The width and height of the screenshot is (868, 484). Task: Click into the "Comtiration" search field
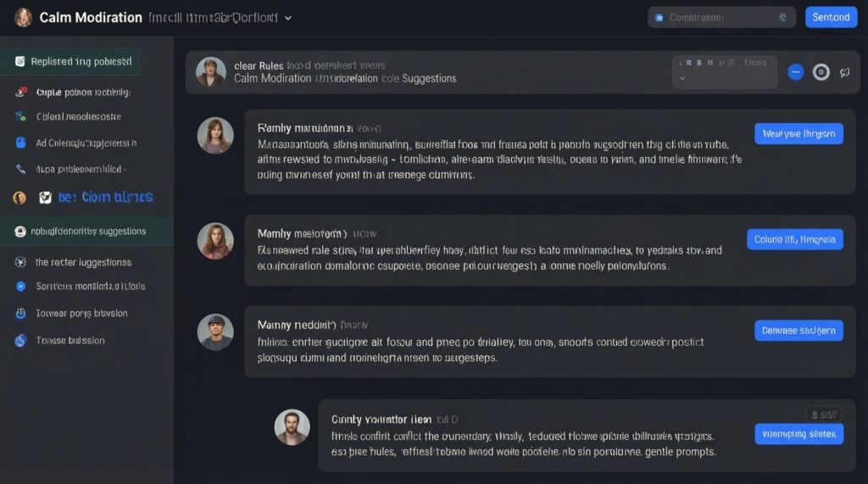click(x=721, y=17)
